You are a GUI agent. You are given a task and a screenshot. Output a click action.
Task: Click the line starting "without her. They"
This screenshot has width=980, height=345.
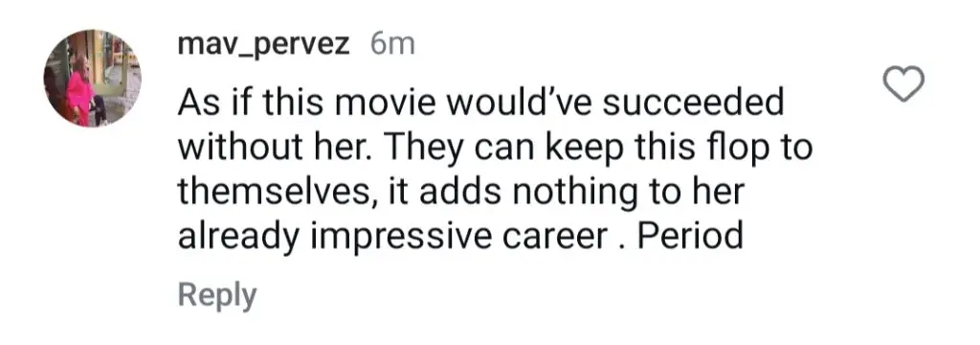[495, 148]
